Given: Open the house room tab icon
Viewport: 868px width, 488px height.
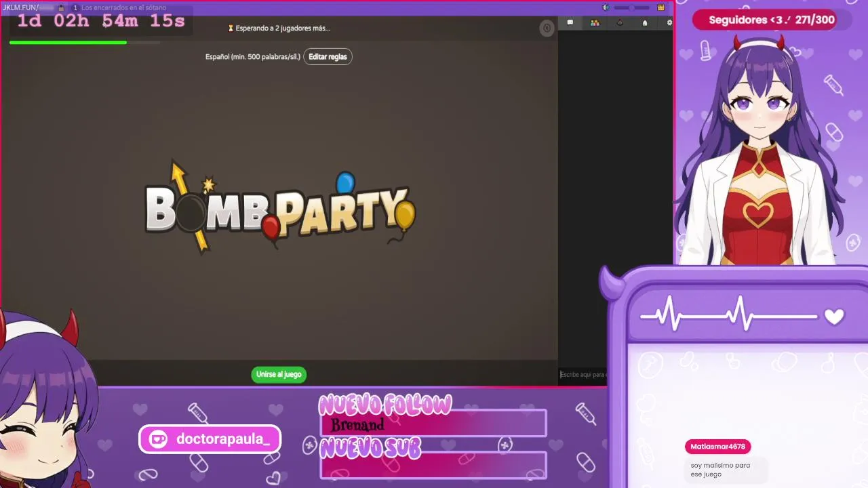Looking at the screenshot, I should pyautogui.click(x=645, y=22).
